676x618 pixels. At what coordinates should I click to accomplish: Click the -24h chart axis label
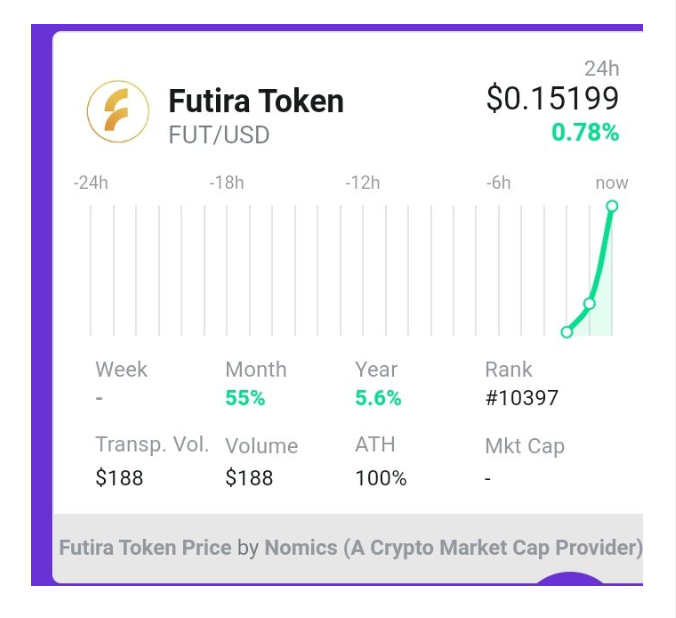point(90,183)
